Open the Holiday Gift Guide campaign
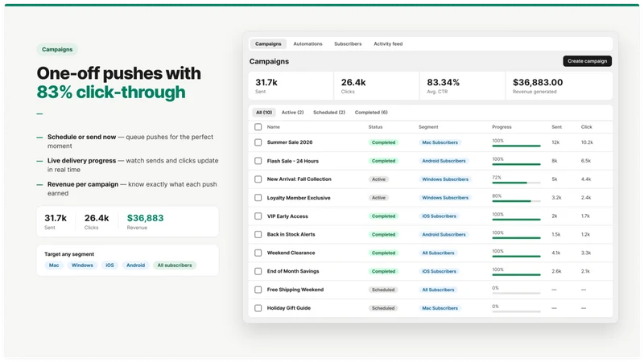 coord(289,308)
